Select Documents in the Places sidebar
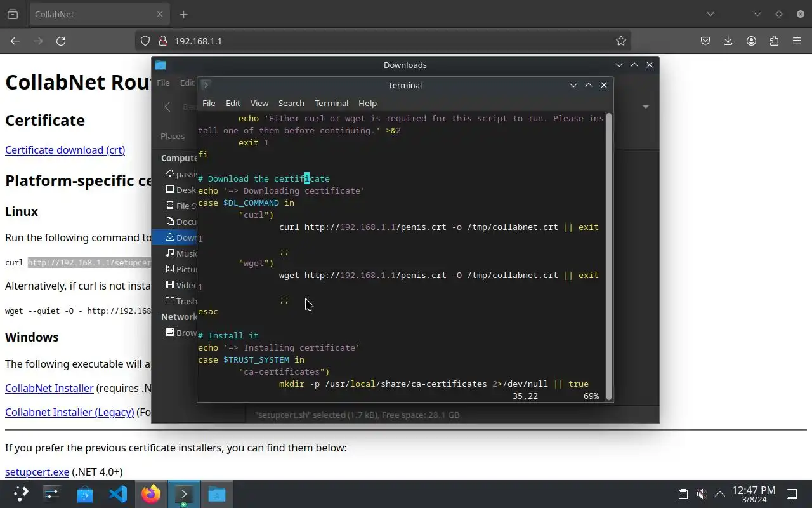 180,222
